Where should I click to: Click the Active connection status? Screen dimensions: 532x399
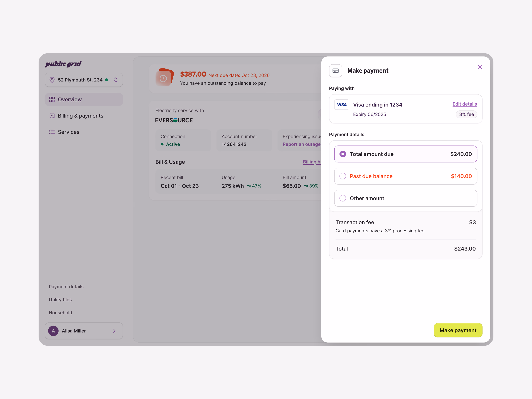[x=171, y=144]
